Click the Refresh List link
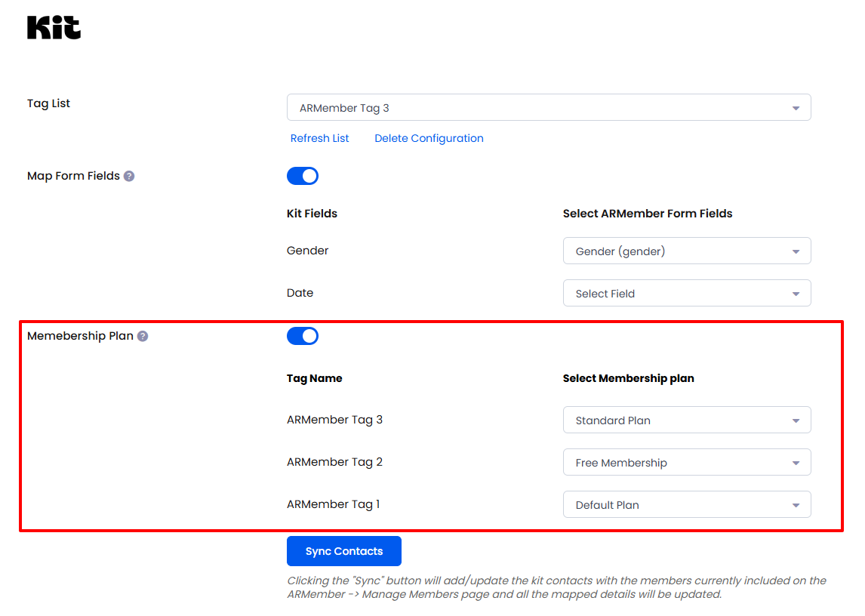The width and height of the screenshot is (865, 616). click(320, 139)
